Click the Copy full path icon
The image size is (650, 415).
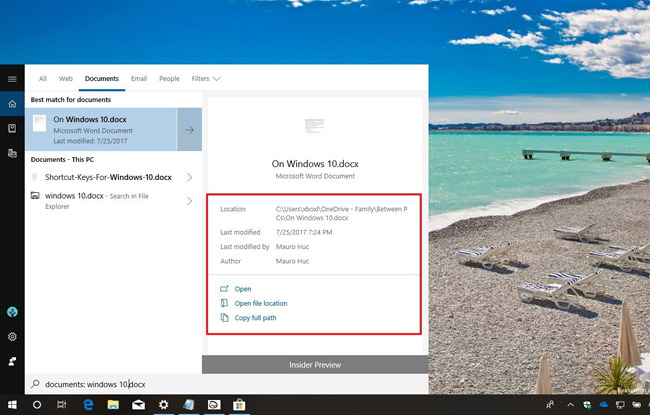coord(224,318)
